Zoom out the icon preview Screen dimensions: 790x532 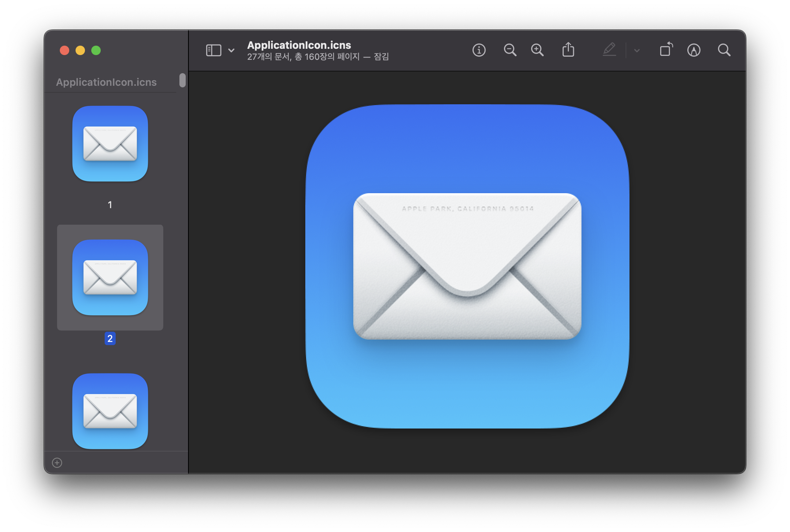[x=510, y=50]
